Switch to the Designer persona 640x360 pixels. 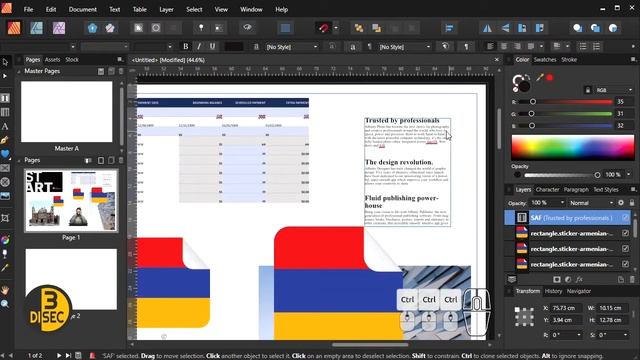tap(36, 28)
